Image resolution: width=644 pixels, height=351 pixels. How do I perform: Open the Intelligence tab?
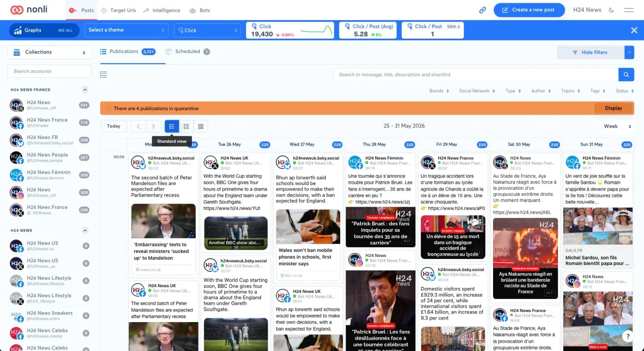coord(161,10)
